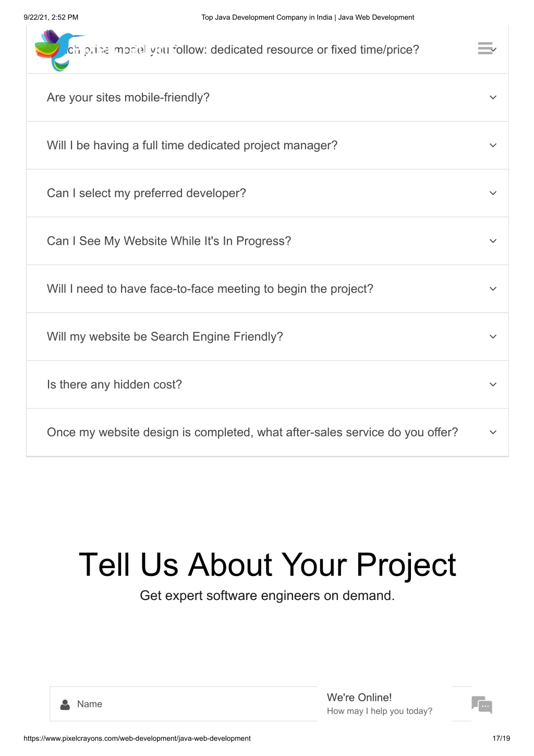Screen dimensions: 534x756
Task: Open 'Will my website be Search Engine Friendly?'
Action: (268, 337)
